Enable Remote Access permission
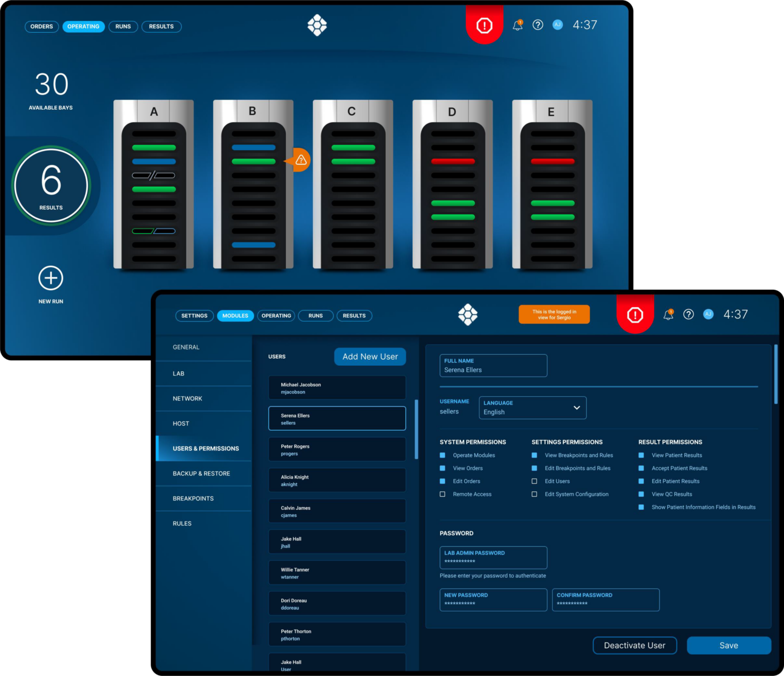Viewport: 784px width, 676px height. pos(442,494)
